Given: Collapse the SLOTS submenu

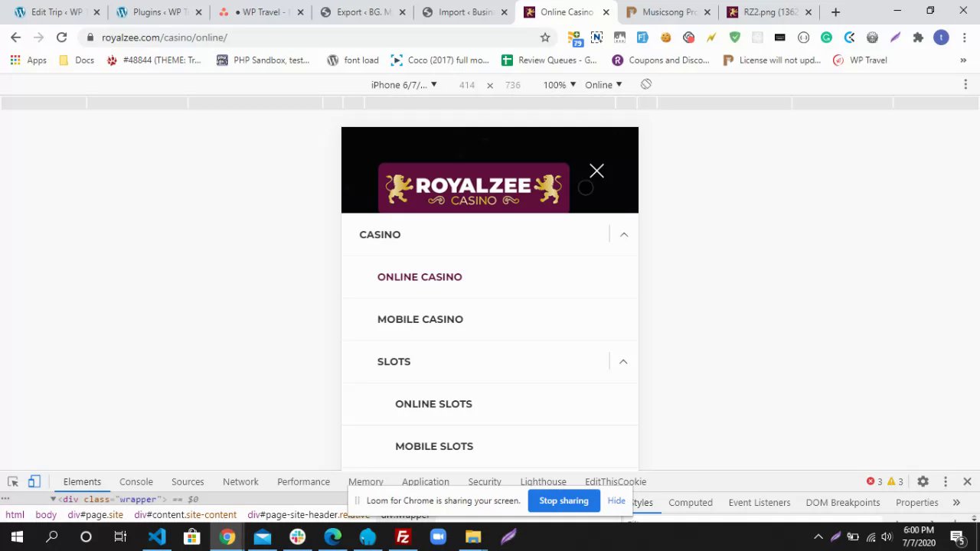Looking at the screenshot, I should click(x=623, y=361).
